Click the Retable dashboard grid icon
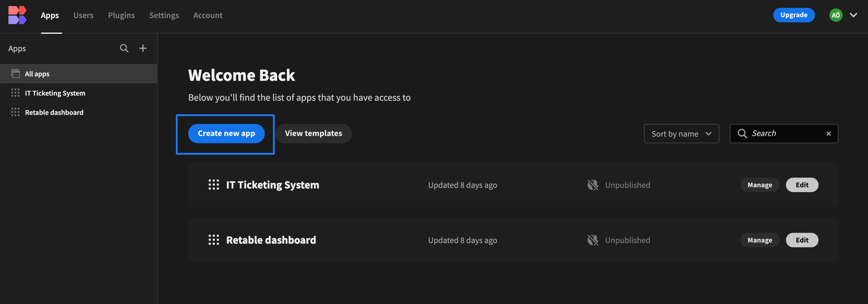The width and height of the screenshot is (868, 304). (x=15, y=112)
